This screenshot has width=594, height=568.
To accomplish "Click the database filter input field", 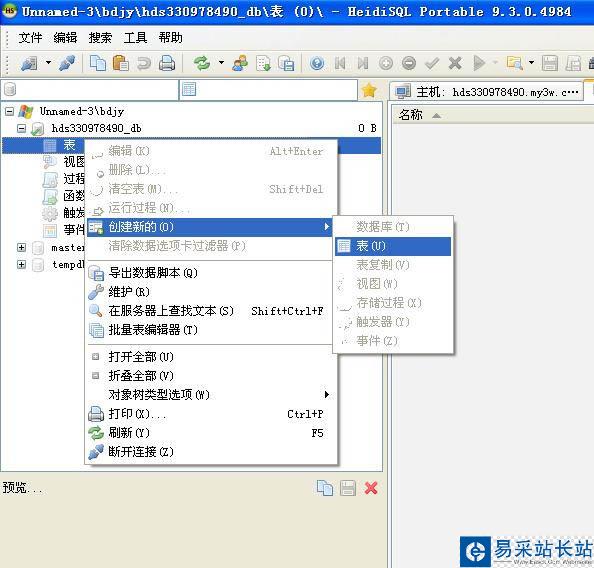I will (89, 90).
